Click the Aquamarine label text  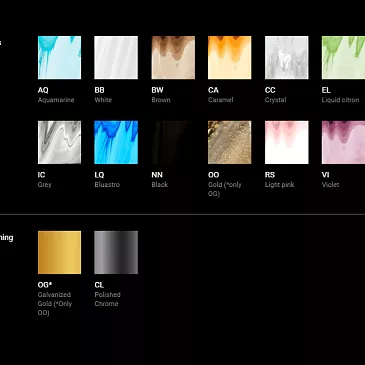[x=56, y=100]
